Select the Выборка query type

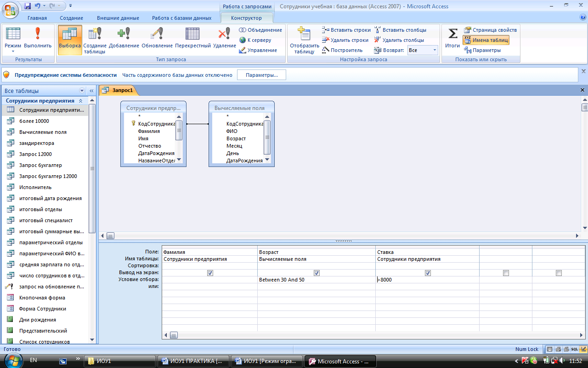pos(70,40)
